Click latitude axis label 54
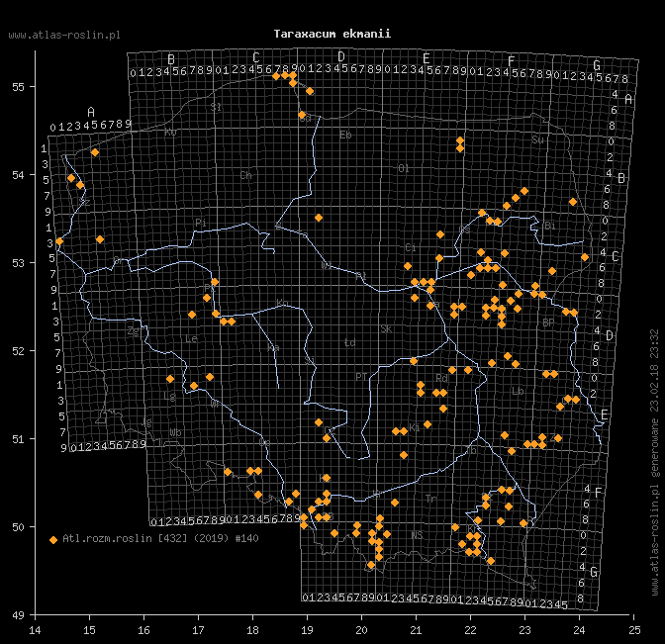This screenshot has width=665, height=644. tap(18, 175)
